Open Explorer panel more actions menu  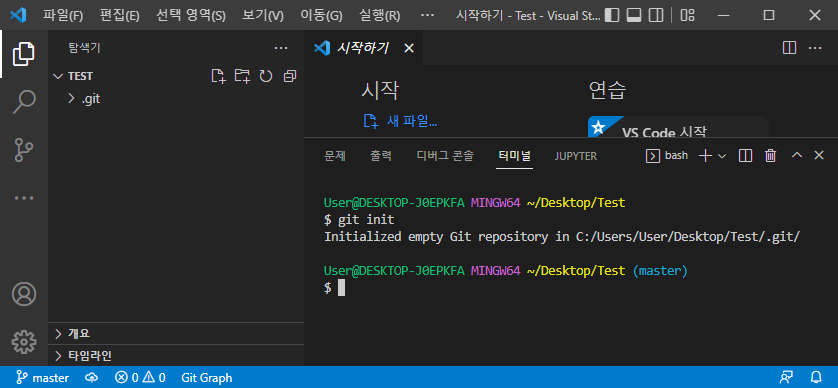point(281,48)
